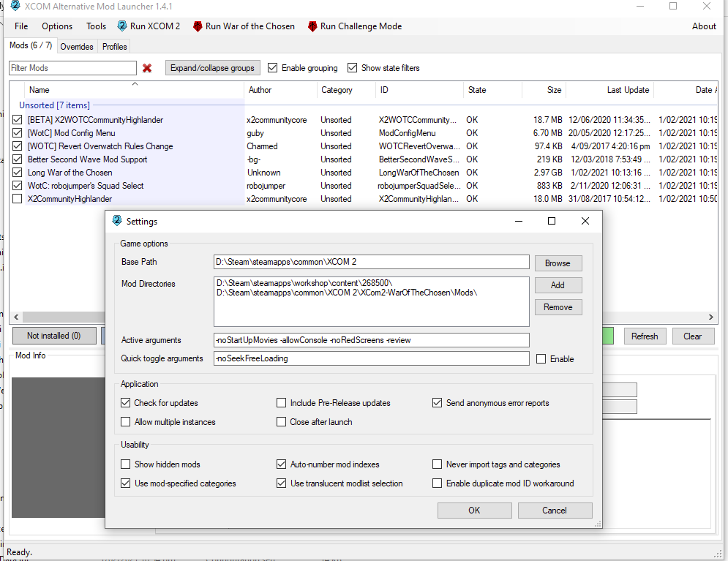Click the Settings dialog title icon

tap(117, 221)
